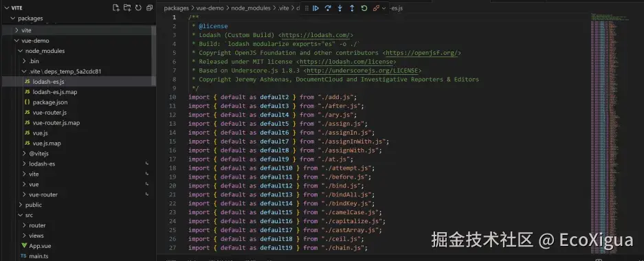Create a new file in Explorer
The image size is (644, 261).
point(116,8)
